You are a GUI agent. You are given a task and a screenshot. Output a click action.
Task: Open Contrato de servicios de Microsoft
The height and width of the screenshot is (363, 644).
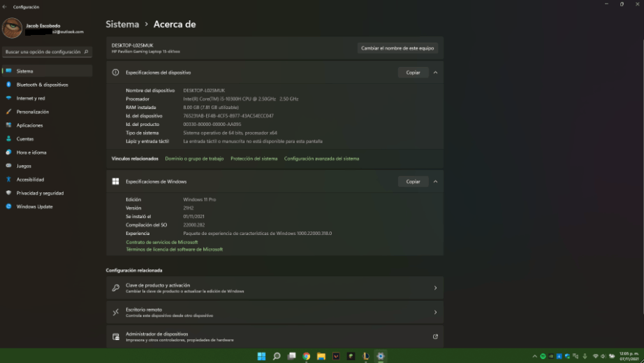[x=162, y=242]
